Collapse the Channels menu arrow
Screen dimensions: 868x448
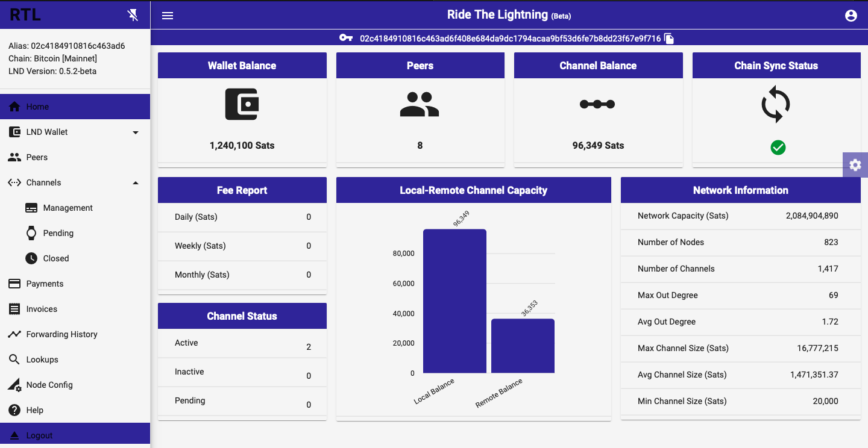point(136,182)
